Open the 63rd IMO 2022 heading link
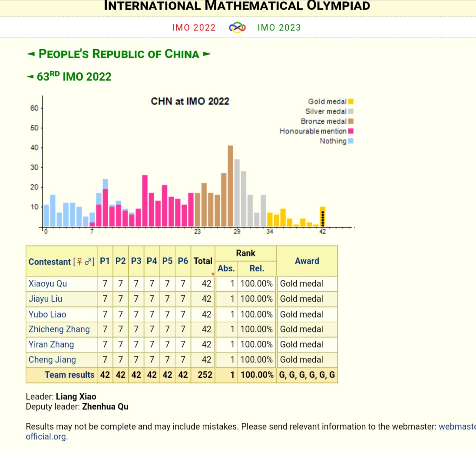Image resolution: width=476 pixels, height=449 pixels. [x=74, y=77]
